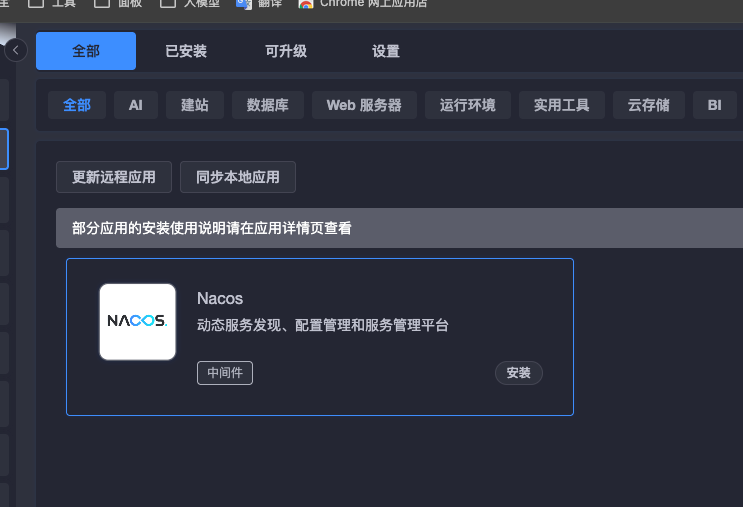
Task: Pick the 运行环境 category filter
Action: coord(467,105)
